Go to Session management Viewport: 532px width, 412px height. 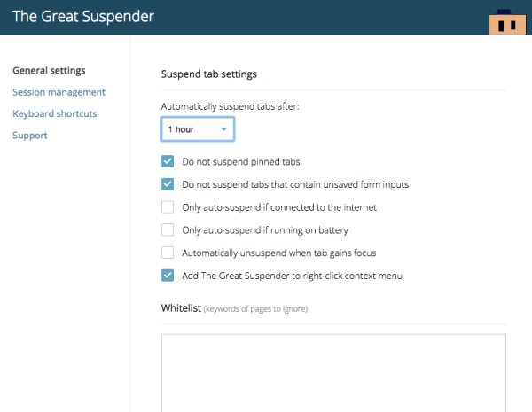point(59,92)
